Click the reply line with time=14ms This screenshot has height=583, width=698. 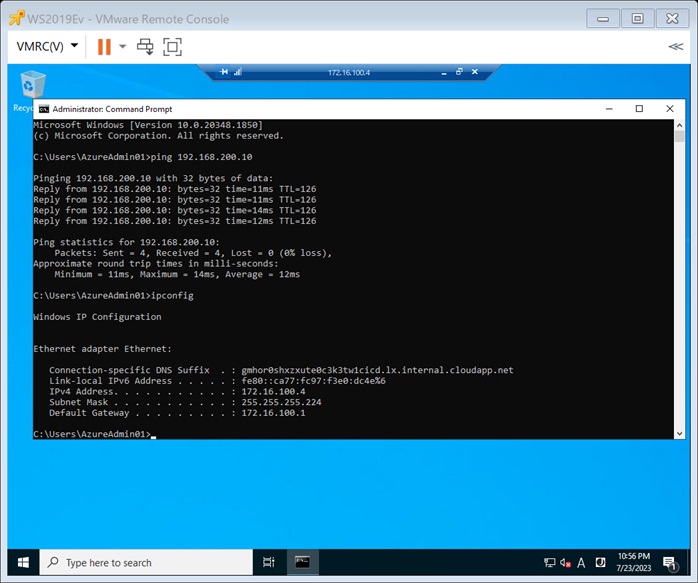(x=175, y=211)
